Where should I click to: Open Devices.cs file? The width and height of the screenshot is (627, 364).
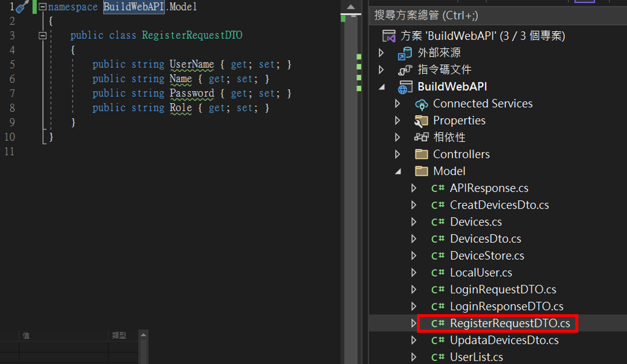pos(476,222)
